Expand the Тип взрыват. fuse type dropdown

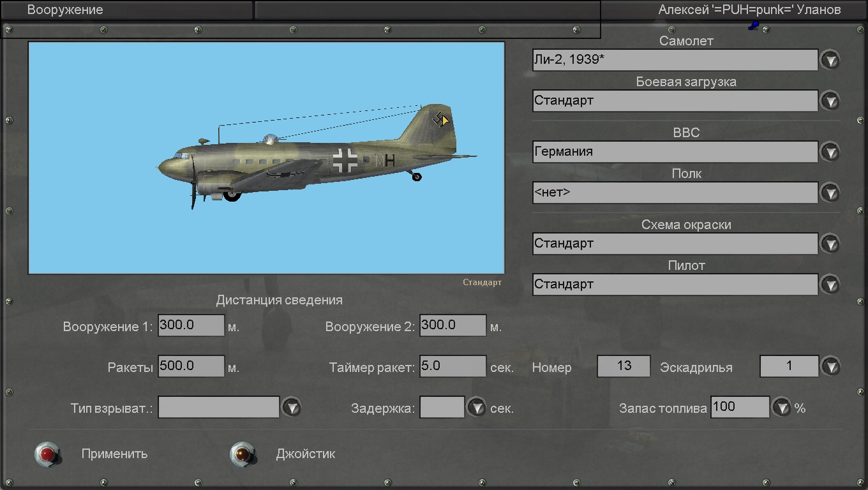coord(291,407)
